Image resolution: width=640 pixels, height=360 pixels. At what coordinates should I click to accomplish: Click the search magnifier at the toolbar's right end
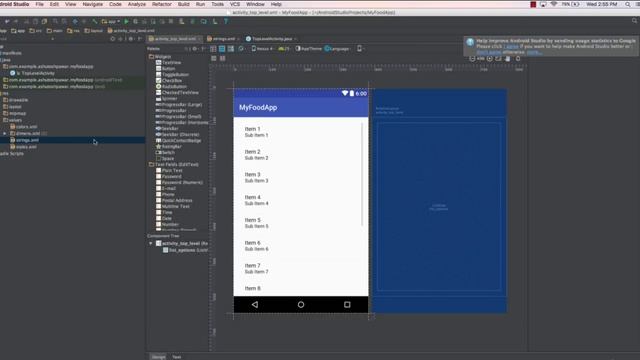click(x=634, y=21)
